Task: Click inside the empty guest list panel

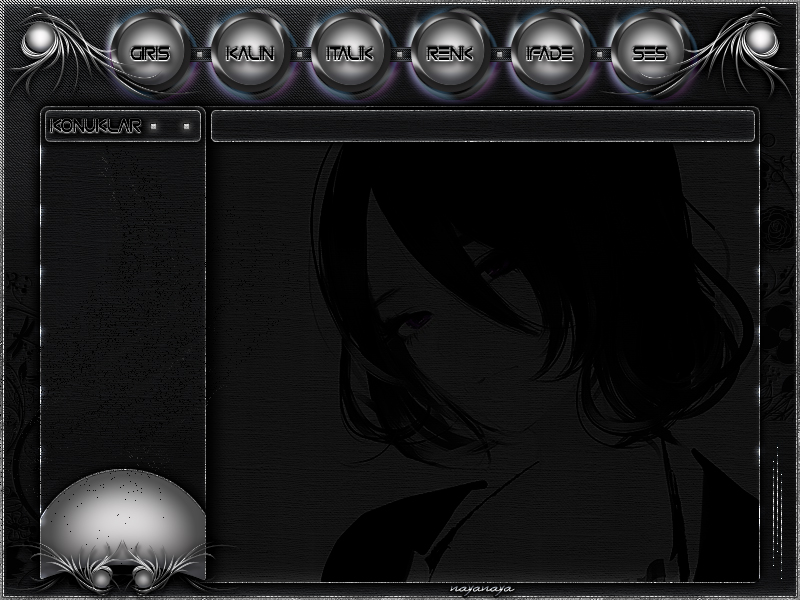Action: [122, 300]
